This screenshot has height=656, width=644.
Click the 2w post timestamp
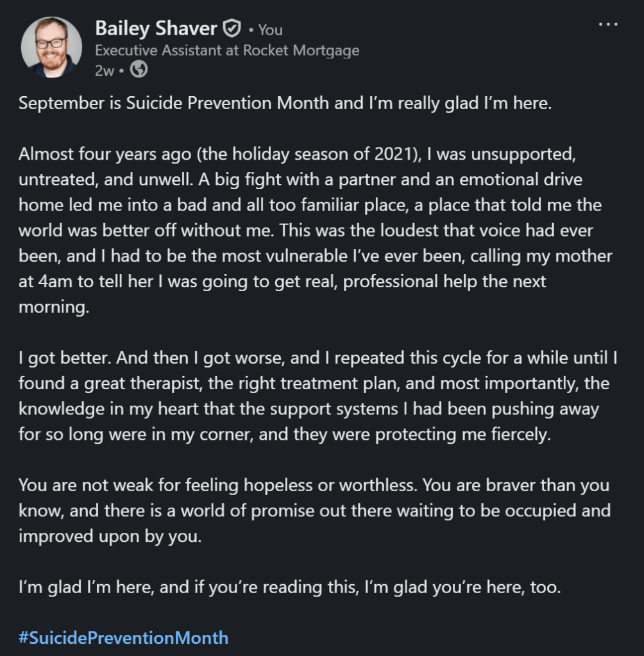point(104,71)
